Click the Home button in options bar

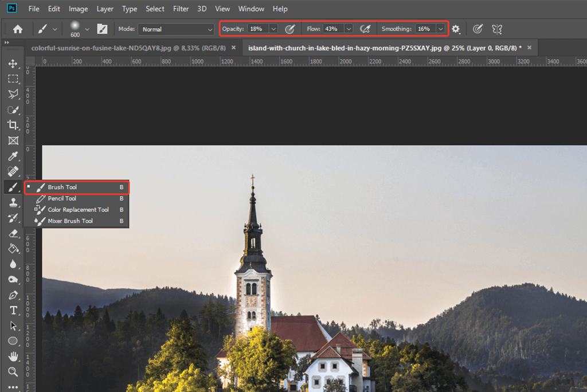point(18,29)
